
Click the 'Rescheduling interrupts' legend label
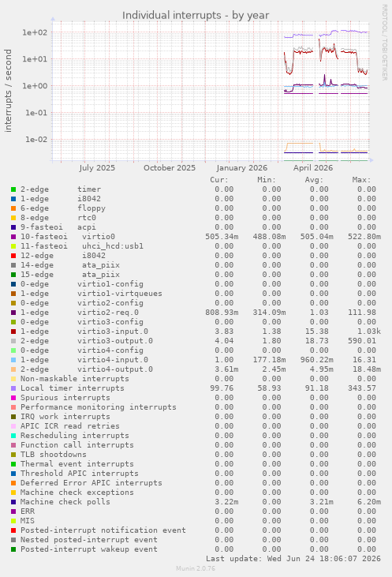coord(75,436)
